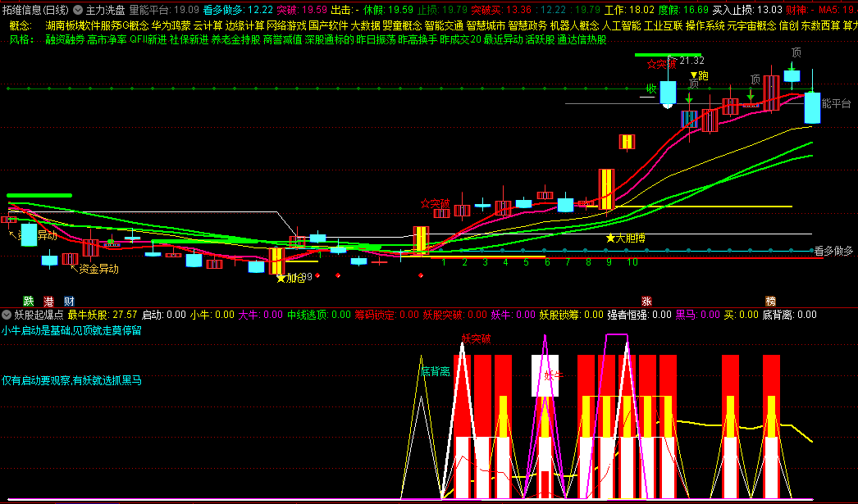Open the 通达信热股 style tag
858x504 pixels.
pos(582,40)
